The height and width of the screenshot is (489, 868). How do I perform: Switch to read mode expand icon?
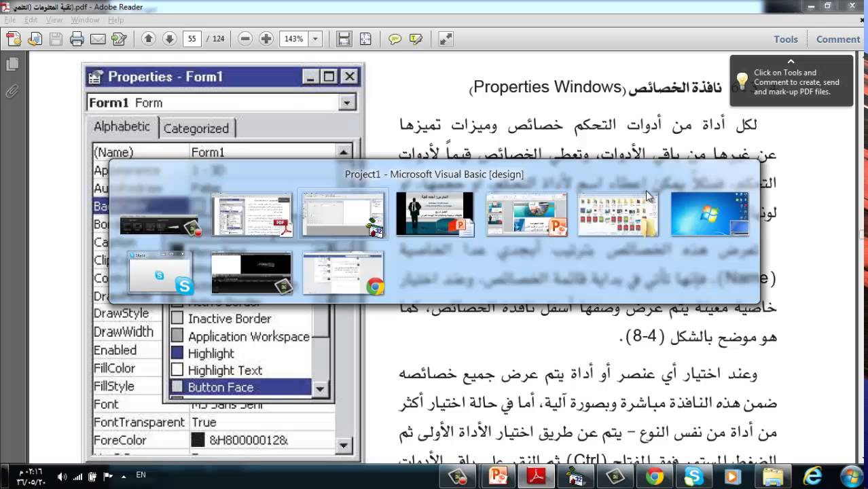coord(446,39)
